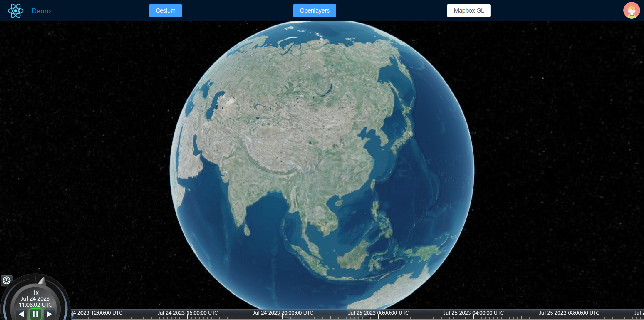Open the Demo title link

(41, 11)
